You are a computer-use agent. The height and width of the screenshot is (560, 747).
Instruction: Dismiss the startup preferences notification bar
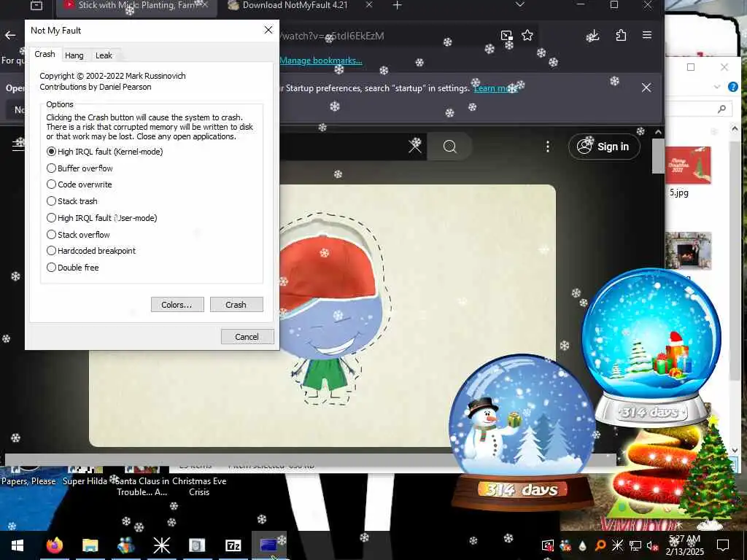[646, 87]
